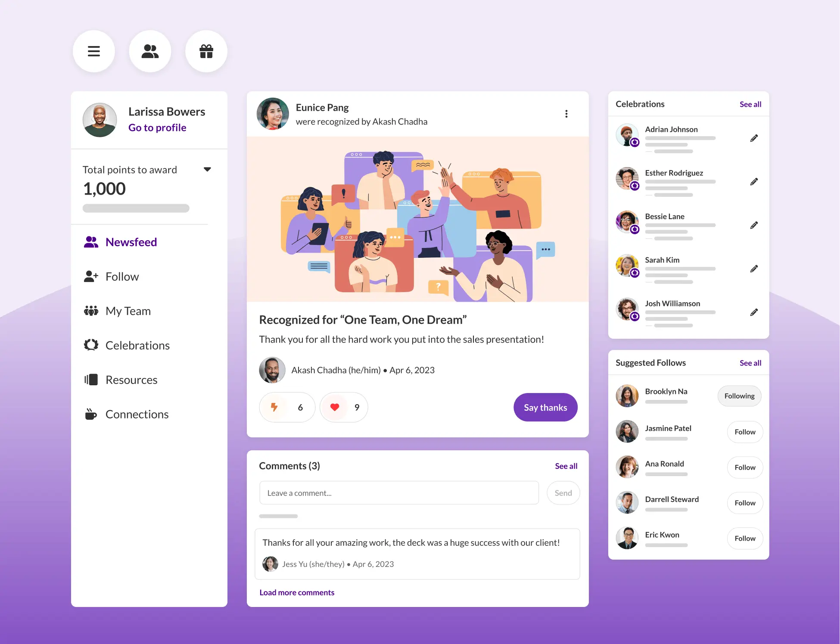Click the Say thanks button

point(545,407)
